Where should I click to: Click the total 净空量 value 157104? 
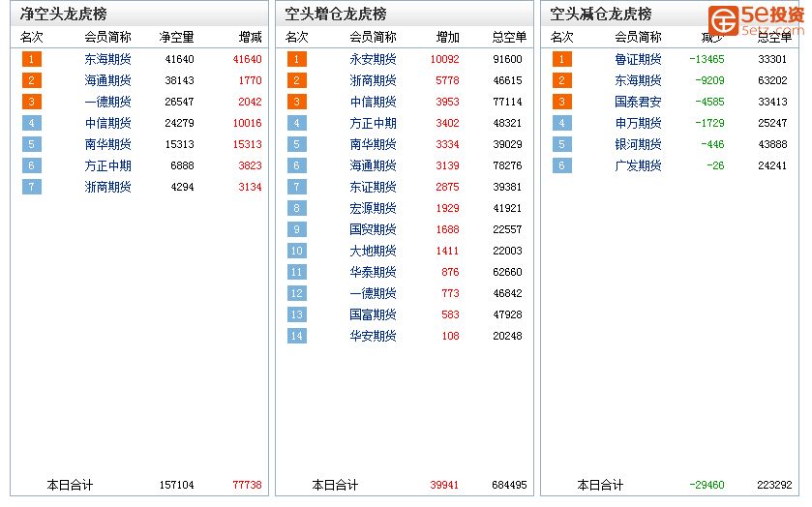tap(176, 486)
